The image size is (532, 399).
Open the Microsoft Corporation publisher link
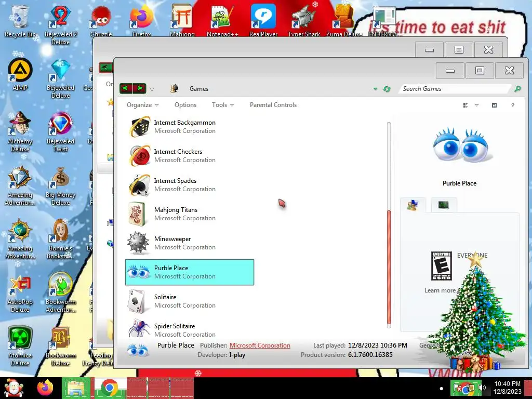(260, 345)
